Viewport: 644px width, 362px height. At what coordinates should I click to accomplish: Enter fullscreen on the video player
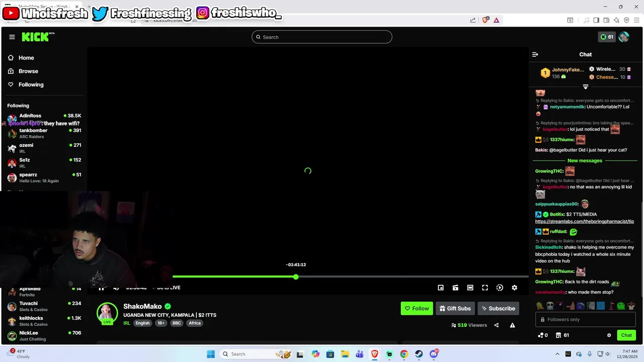coord(485,288)
